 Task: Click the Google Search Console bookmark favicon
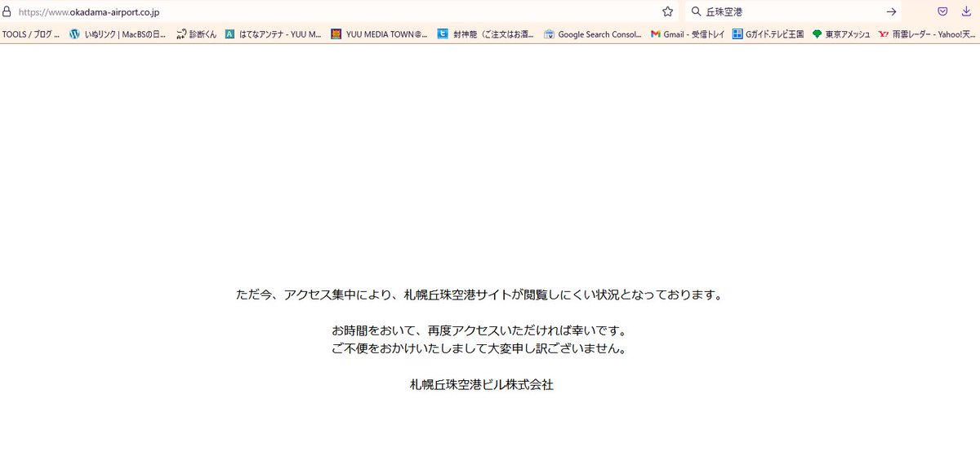(x=549, y=34)
